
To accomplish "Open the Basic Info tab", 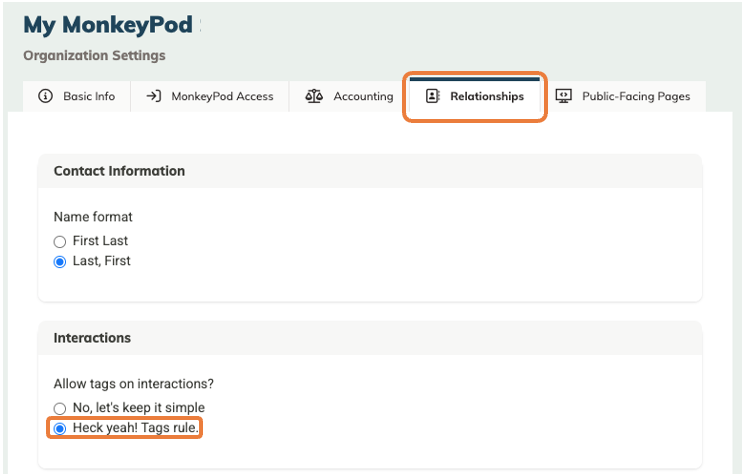I will coord(77,97).
